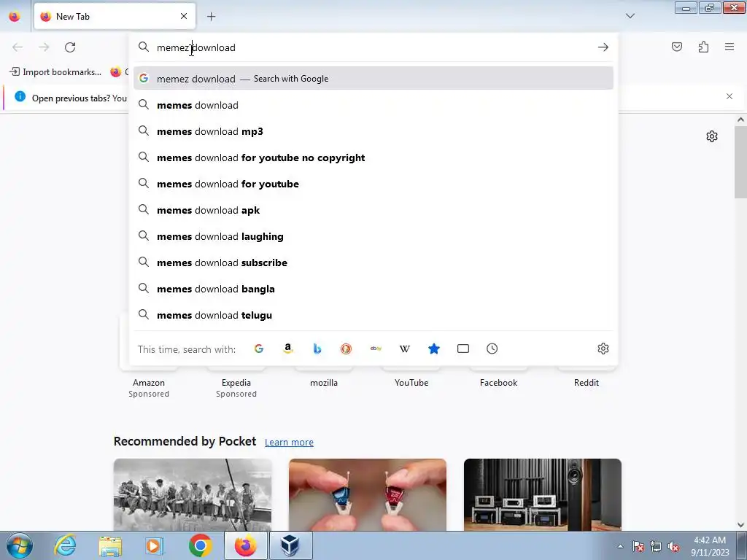Image resolution: width=747 pixels, height=560 pixels.
Task: Open Pocket story with audio equipment photo
Action: 543,494
